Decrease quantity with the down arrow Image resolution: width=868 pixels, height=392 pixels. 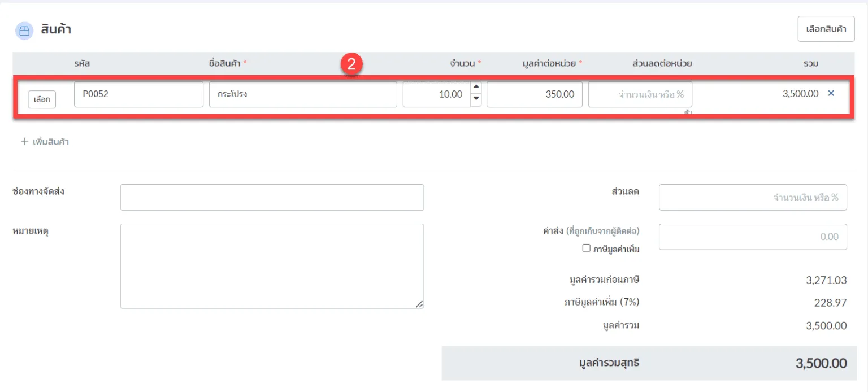tap(476, 100)
